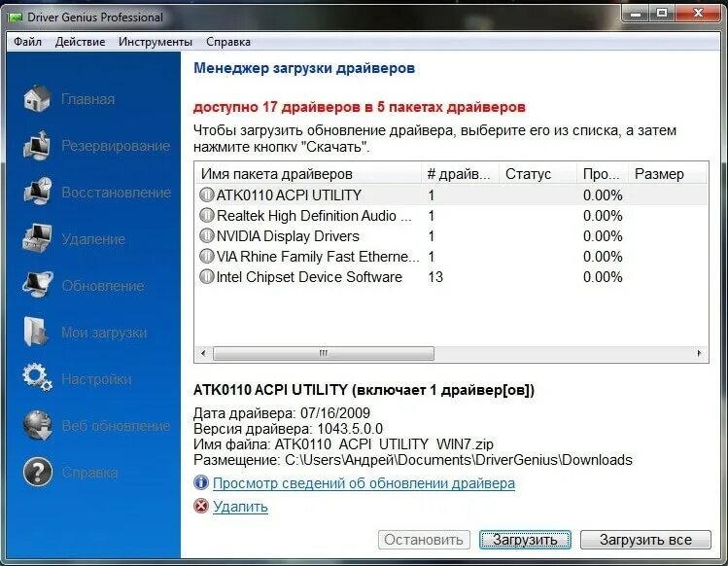Click pause icon next to ATK0110 ACPI UTILITY

click(207, 195)
